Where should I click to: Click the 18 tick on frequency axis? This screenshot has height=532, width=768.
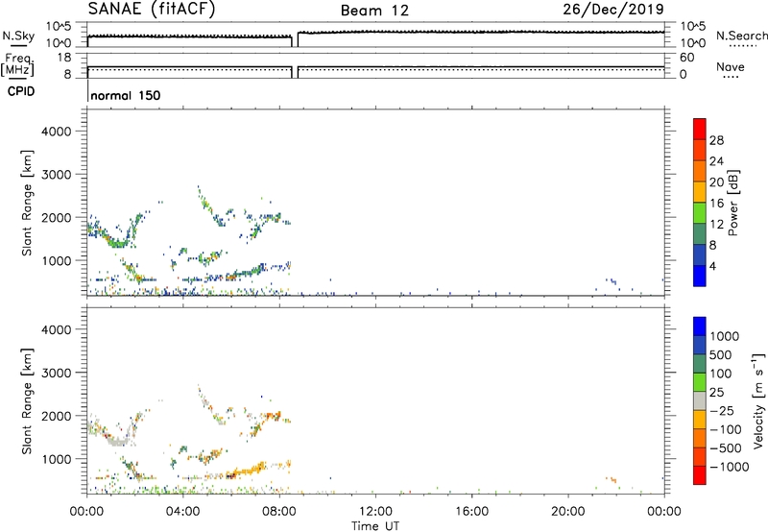65,58
